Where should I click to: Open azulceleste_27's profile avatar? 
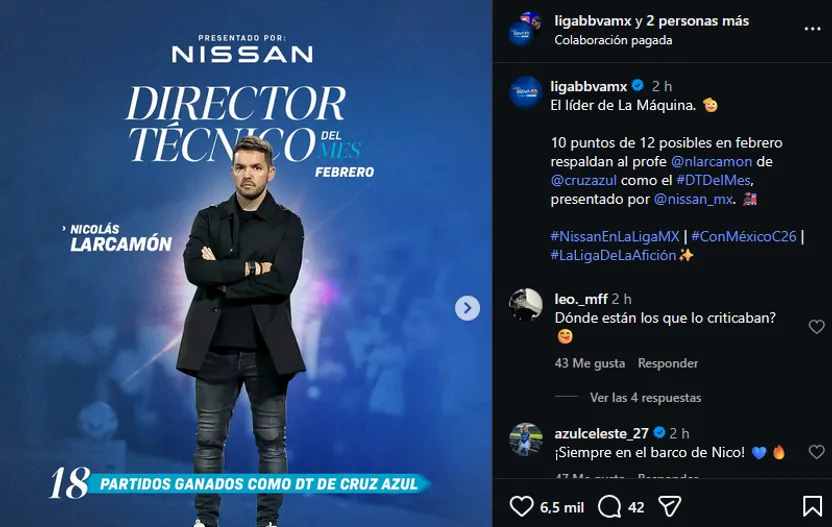(x=525, y=439)
